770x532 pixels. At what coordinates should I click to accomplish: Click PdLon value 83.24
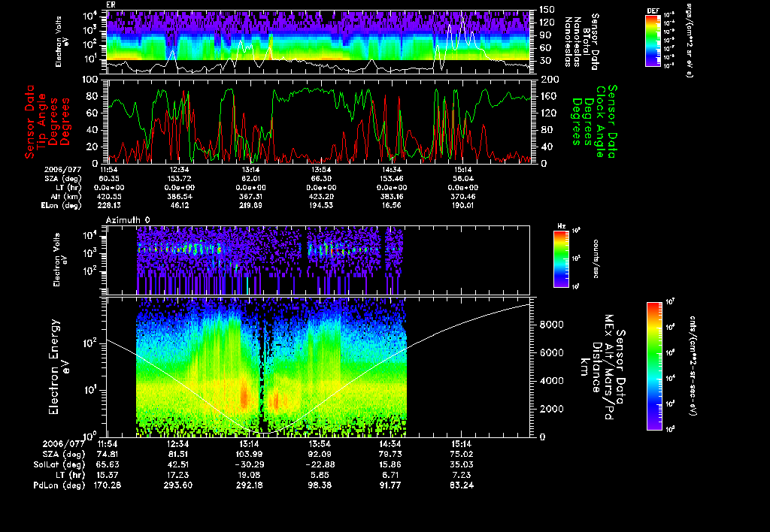tap(462, 485)
